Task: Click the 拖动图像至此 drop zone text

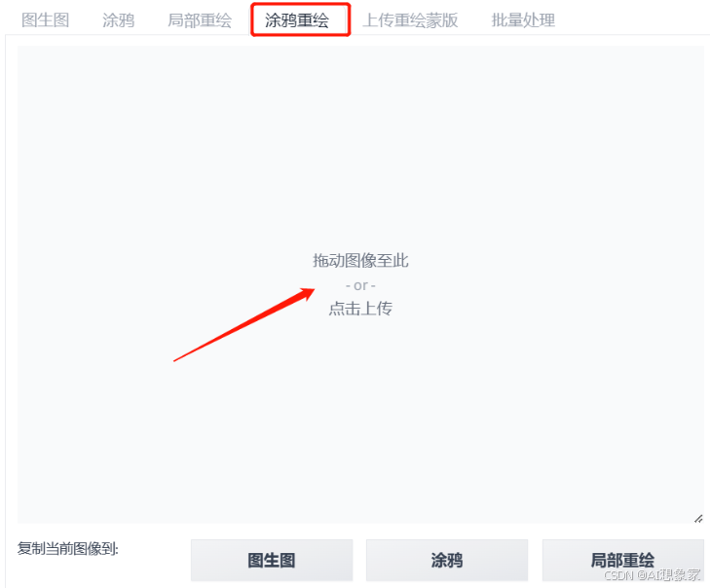Action: (360, 260)
